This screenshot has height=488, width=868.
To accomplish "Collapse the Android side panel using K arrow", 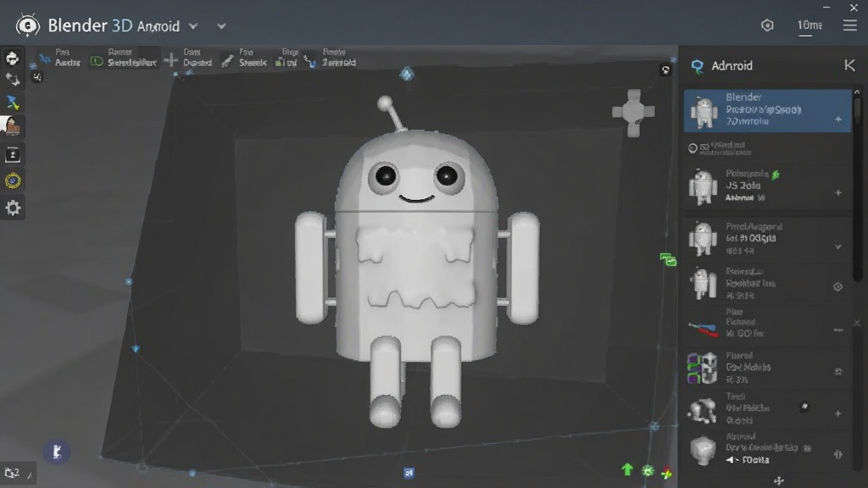I will 849,65.
